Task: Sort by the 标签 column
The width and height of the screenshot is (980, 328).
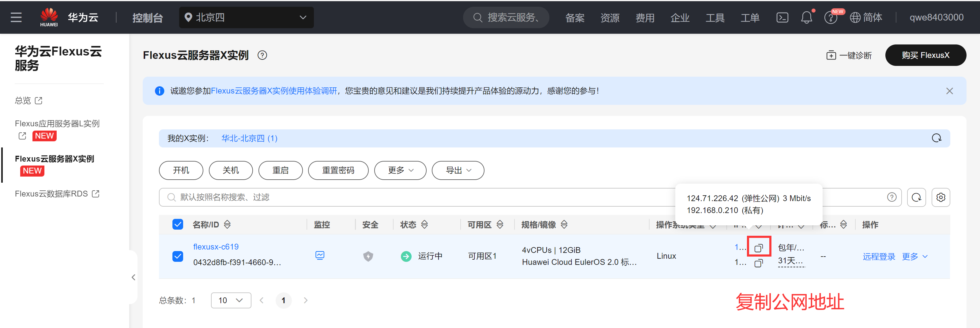Action: [843, 225]
